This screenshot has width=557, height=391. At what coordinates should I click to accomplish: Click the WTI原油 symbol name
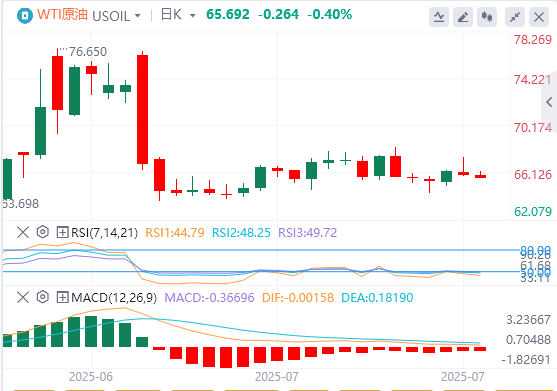tap(62, 15)
